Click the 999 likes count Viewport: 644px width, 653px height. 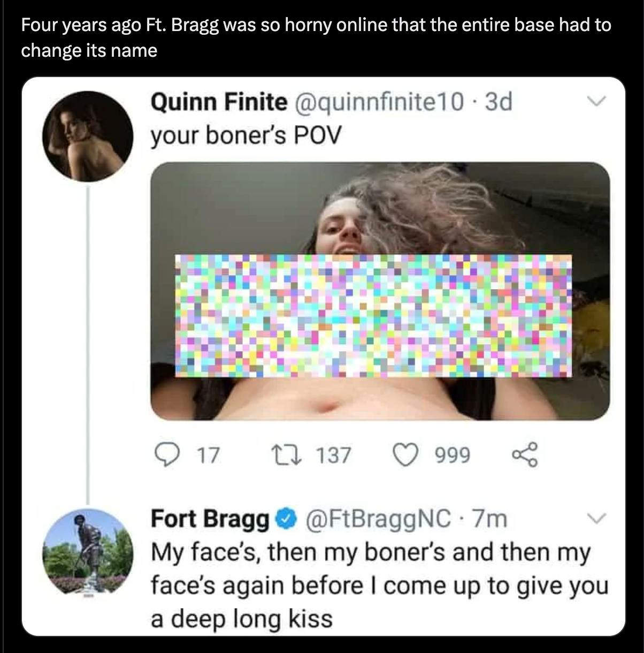pyautogui.click(x=452, y=455)
